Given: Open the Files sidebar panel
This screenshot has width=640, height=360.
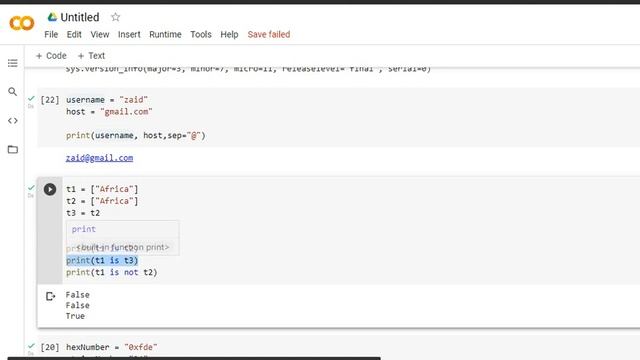Looking at the screenshot, I should (x=13, y=149).
